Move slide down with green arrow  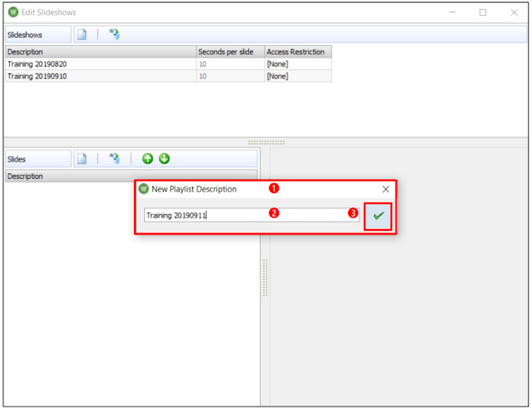point(164,158)
